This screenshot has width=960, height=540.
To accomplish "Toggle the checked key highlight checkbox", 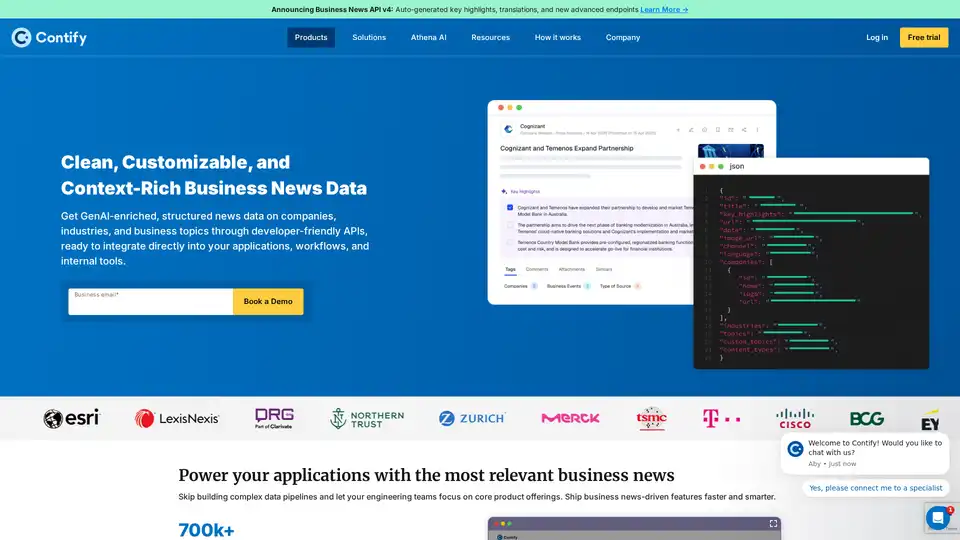I will point(510,208).
